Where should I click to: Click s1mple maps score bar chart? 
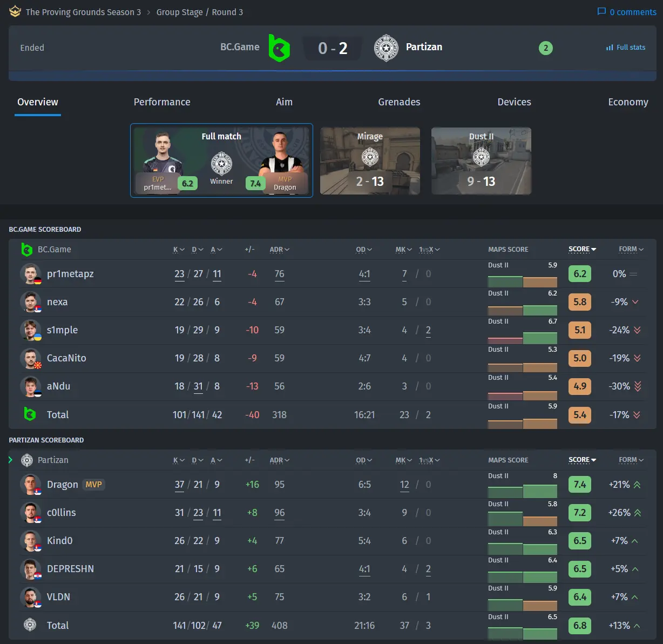pyautogui.click(x=523, y=338)
